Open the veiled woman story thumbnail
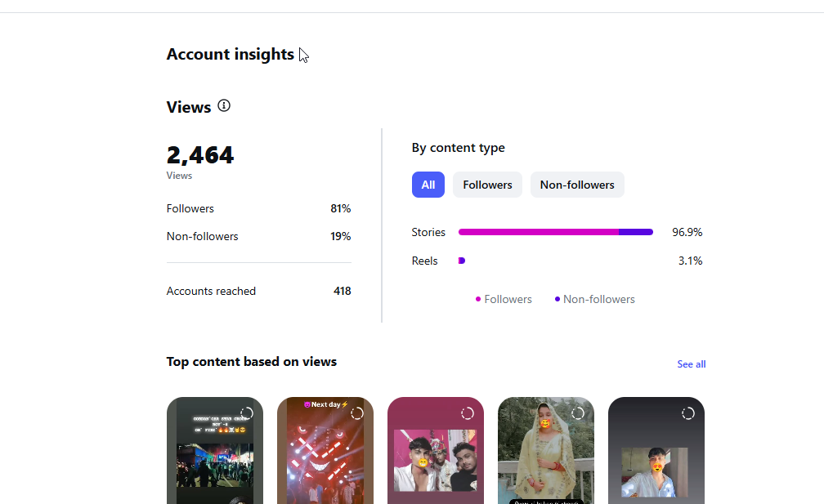 pos(546,450)
